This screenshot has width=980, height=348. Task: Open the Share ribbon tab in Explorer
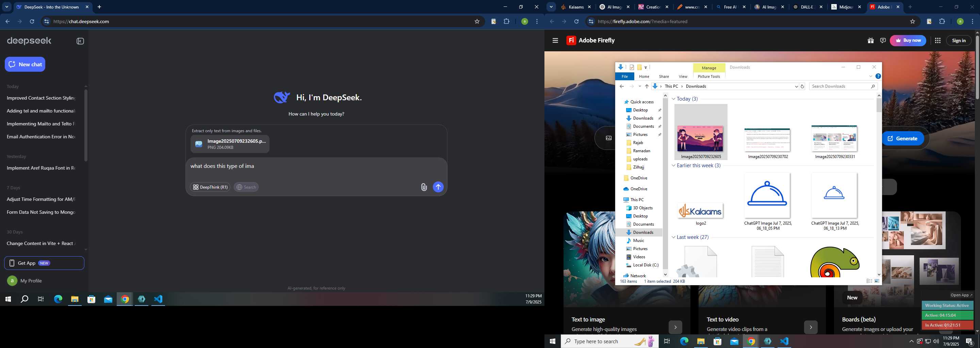[664, 76]
